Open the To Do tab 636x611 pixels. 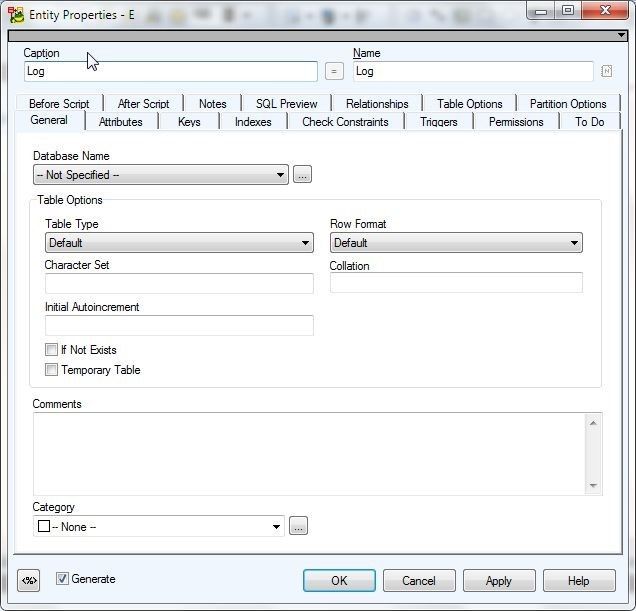tap(590, 122)
